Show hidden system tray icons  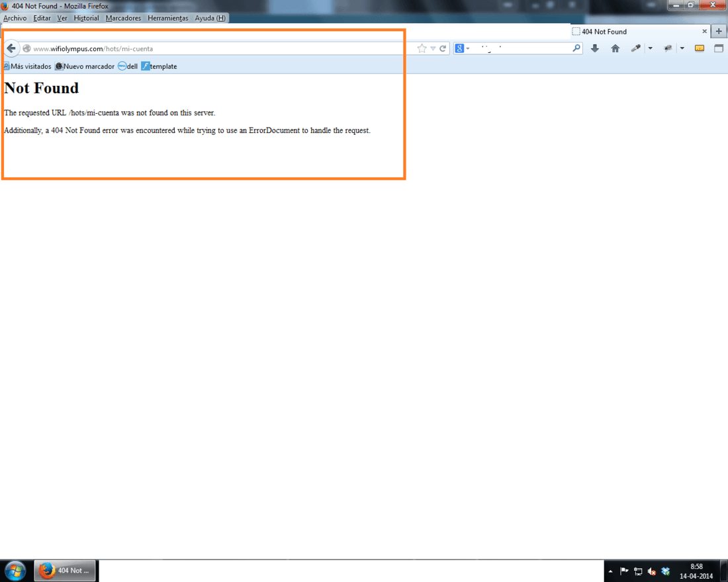pos(611,571)
